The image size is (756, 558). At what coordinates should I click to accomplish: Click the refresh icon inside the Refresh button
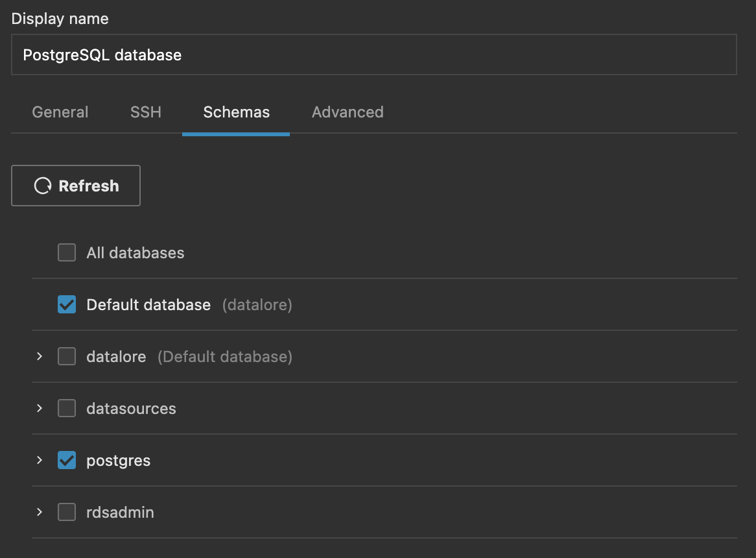pyautogui.click(x=43, y=186)
